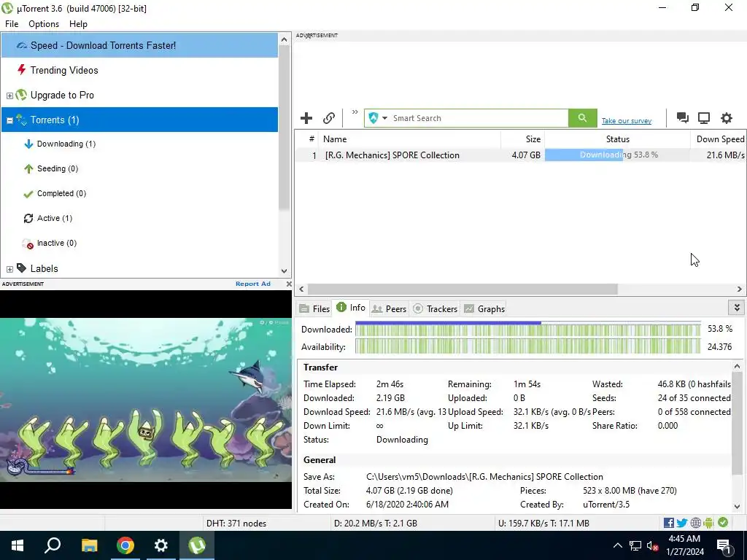
Task: Click the Facebook status bar icon
Action: [x=668, y=523]
